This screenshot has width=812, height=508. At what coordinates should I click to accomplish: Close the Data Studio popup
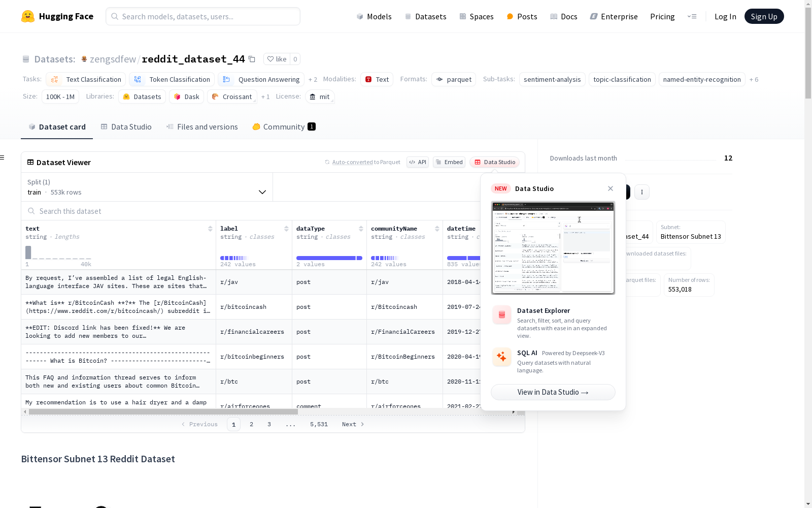click(x=611, y=188)
